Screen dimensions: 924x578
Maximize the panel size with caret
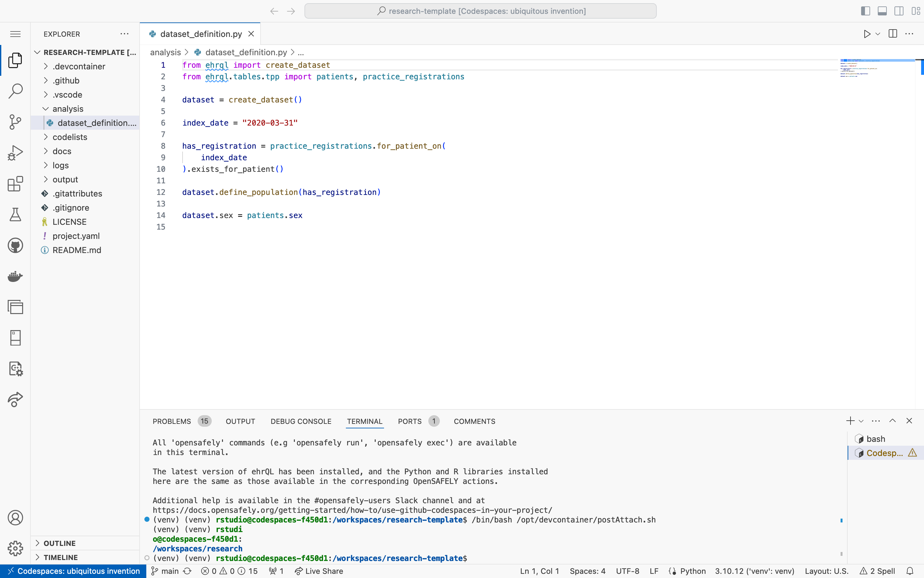click(892, 421)
